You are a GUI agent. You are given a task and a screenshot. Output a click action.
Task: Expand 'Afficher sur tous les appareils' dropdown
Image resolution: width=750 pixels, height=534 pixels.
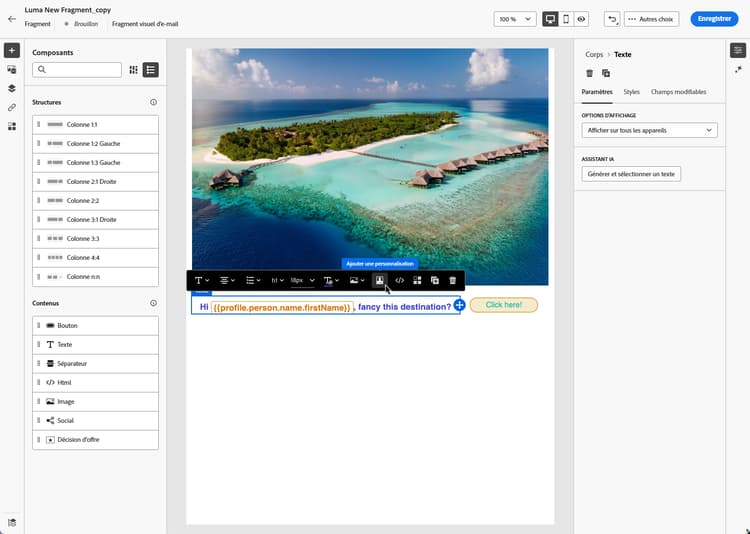point(649,130)
